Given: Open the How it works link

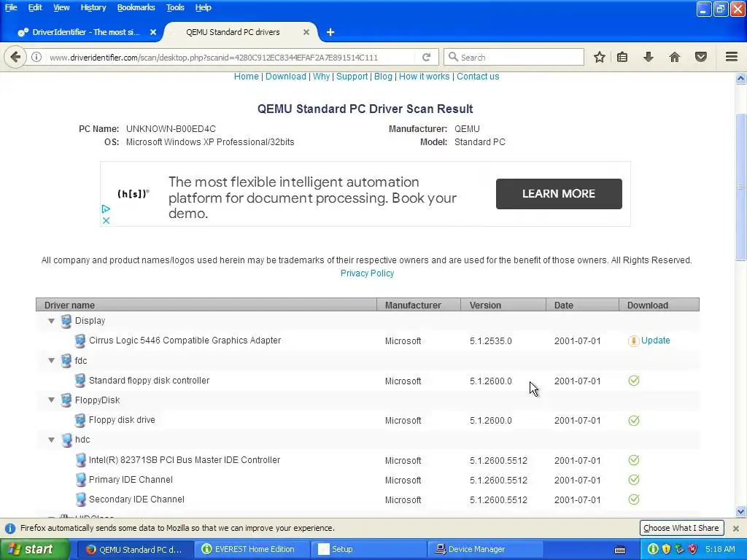Looking at the screenshot, I should tap(424, 76).
